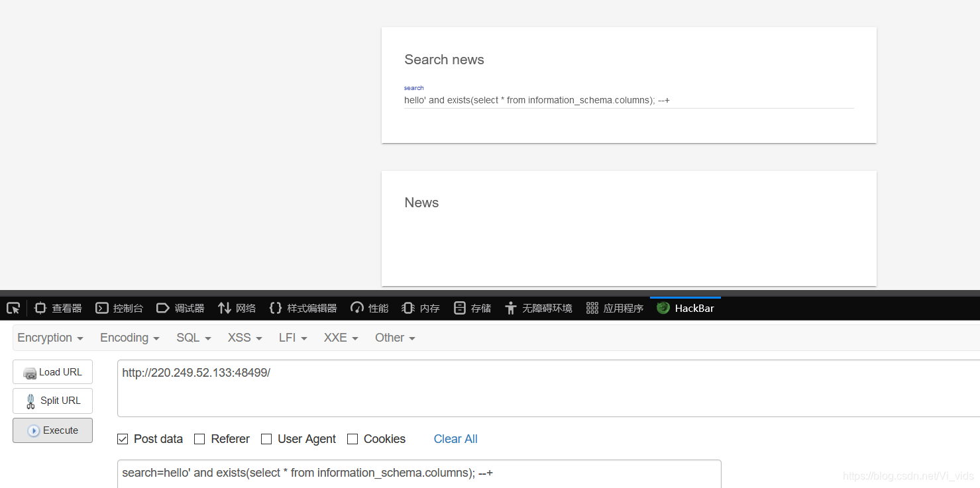
Task: Enable the Referer checkbox
Action: 199,439
